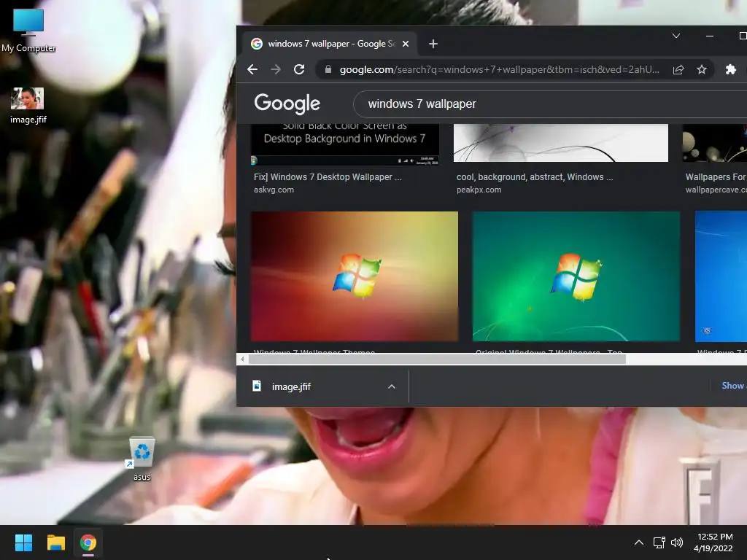Click the Chrome taskbar icon
Viewport: 747px width, 560px height.
(x=88, y=542)
